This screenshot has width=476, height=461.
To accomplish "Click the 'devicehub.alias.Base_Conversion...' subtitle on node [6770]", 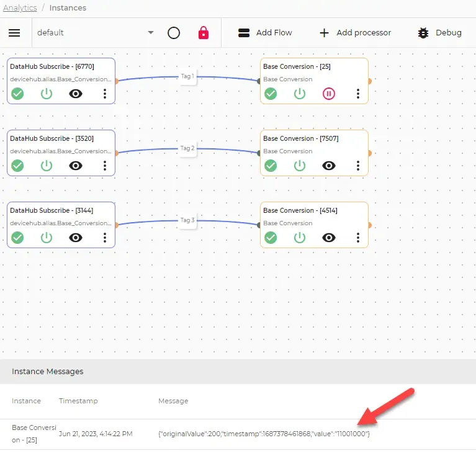I will (x=61, y=79).
